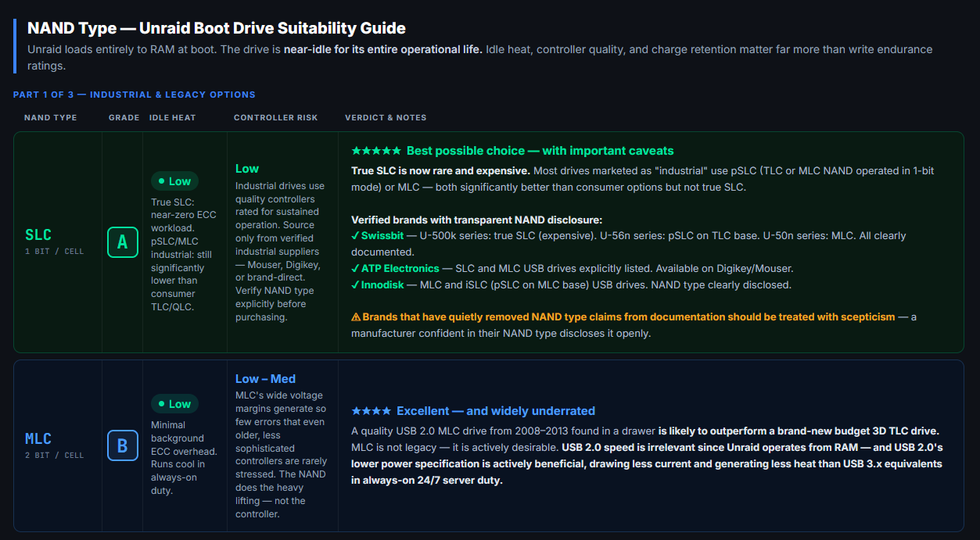The width and height of the screenshot is (980, 540).
Task: Click the checkmark beside ATP Electronics
Action: tap(355, 269)
